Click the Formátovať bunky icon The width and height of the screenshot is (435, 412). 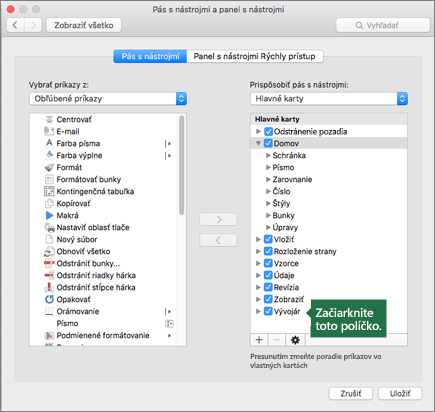(x=49, y=179)
